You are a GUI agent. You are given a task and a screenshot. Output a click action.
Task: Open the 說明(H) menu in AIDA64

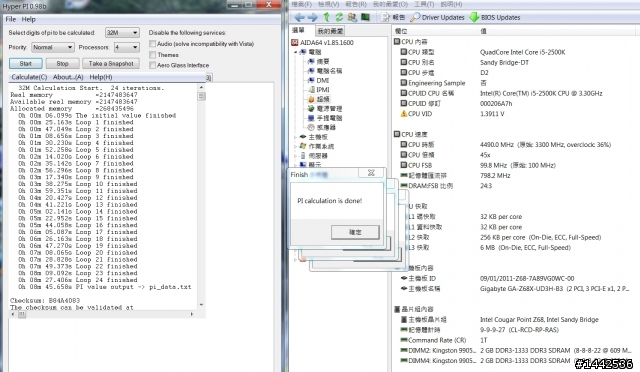pyautogui.click(x=451, y=4)
